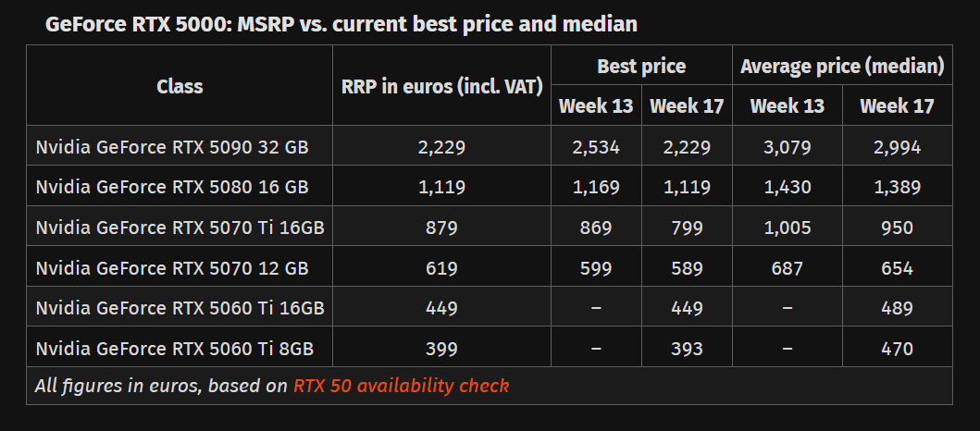Select the RRP in euros column header
Image resolution: width=980 pixels, height=431 pixels.
click(x=442, y=87)
